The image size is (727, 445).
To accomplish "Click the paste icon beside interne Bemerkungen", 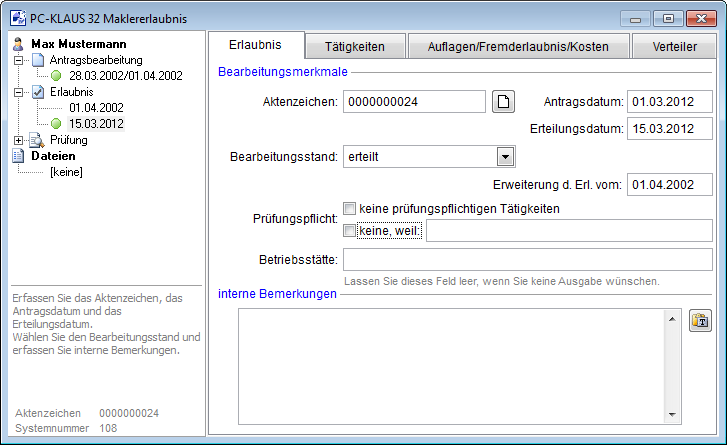I will tap(701, 320).
